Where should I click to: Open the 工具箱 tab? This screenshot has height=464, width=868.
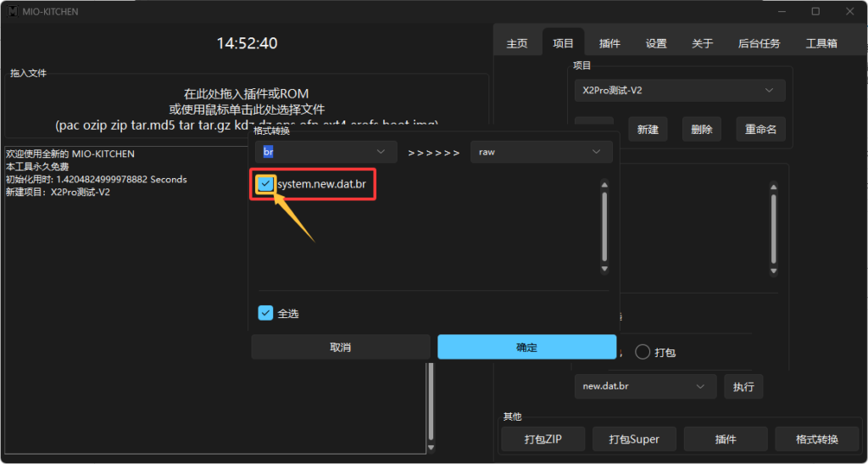pos(821,43)
